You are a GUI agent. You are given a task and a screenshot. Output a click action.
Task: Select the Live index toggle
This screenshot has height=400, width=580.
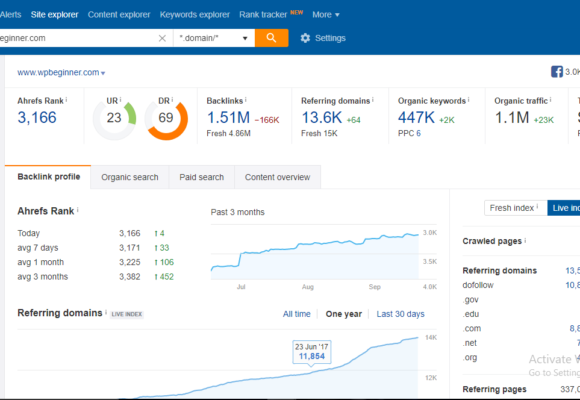[x=564, y=208]
